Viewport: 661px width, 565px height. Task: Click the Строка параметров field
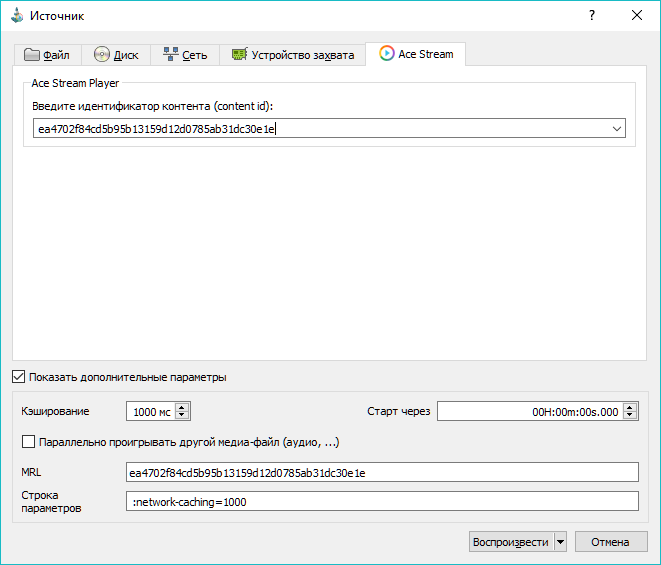coord(382,501)
